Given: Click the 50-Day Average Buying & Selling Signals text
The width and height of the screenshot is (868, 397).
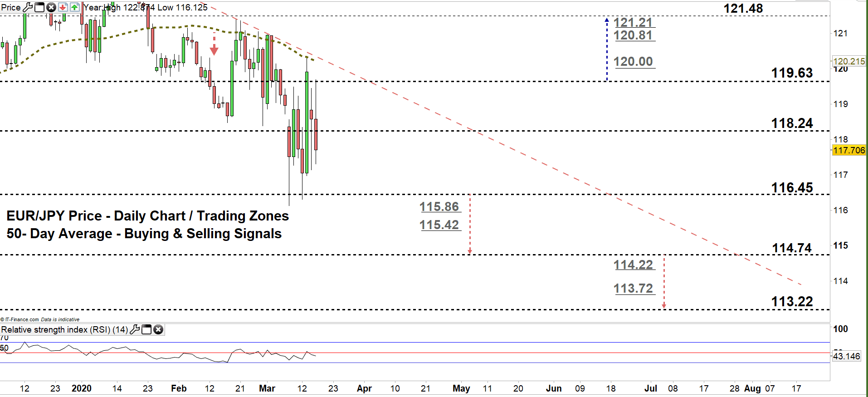Looking at the screenshot, I should pyautogui.click(x=144, y=234).
